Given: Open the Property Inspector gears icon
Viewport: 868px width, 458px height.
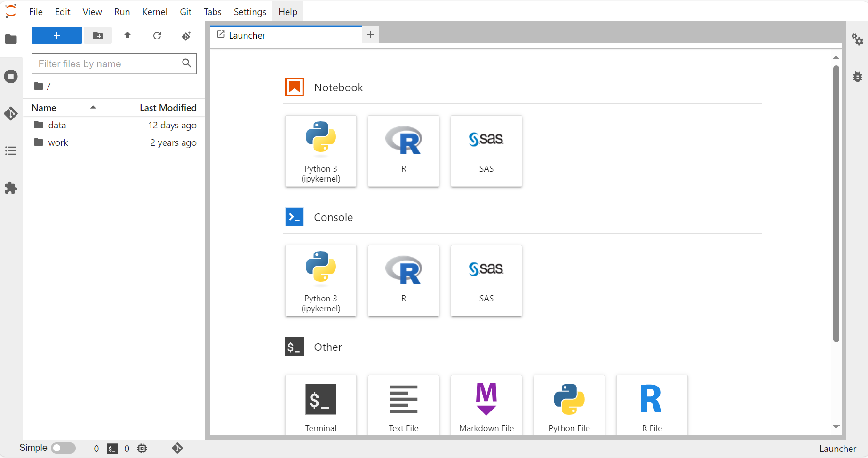Looking at the screenshot, I should [857, 39].
